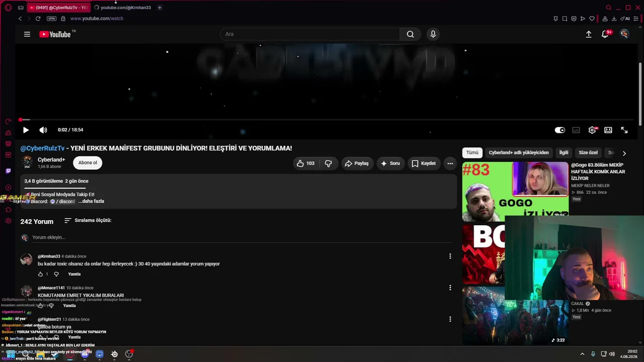The height and width of the screenshot is (362, 644).
Task: Open YouTube notifications bell
Action: [x=605, y=34]
